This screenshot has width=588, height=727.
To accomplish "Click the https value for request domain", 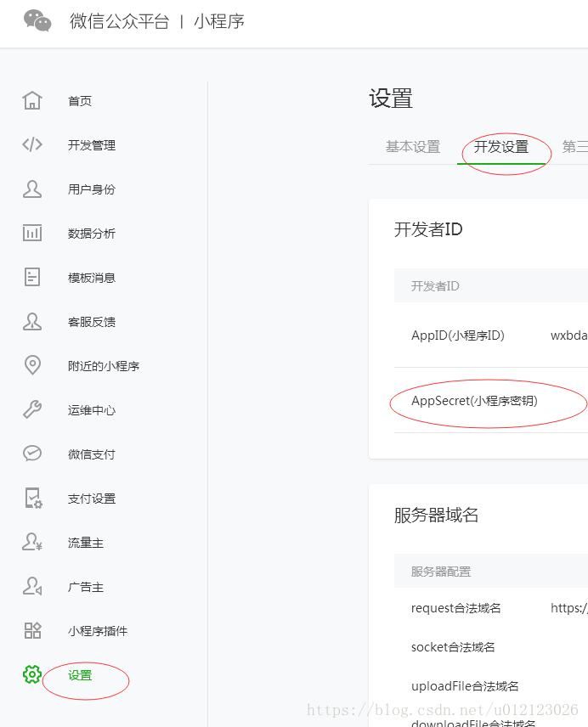I will 569,608.
